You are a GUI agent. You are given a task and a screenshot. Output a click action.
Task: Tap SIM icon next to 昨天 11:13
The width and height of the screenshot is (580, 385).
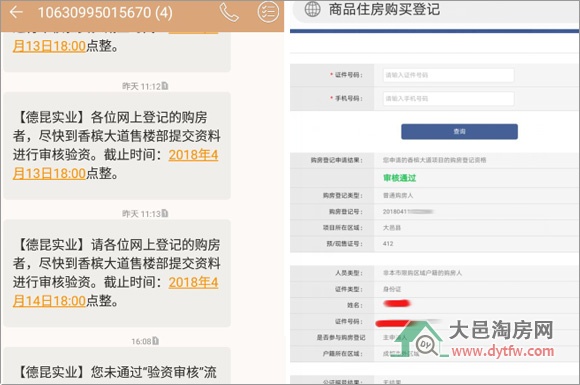pos(165,213)
